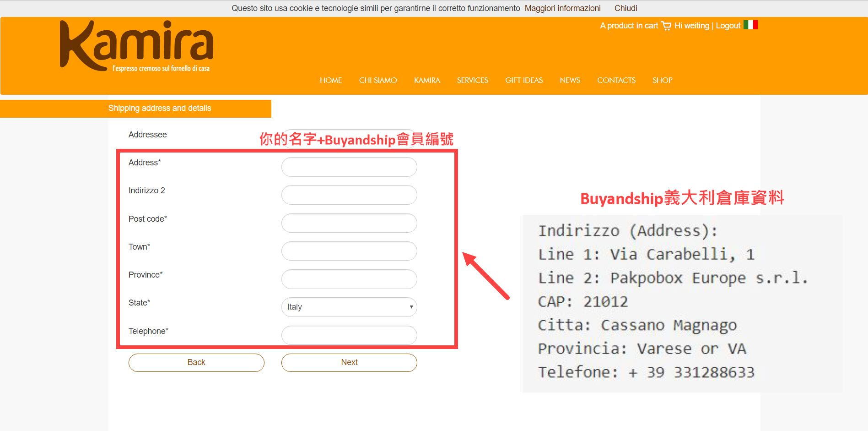The height and width of the screenshot is (431, 868).
Task: Dismiss cookie notice with Chiudi
Action: point(625,8)
